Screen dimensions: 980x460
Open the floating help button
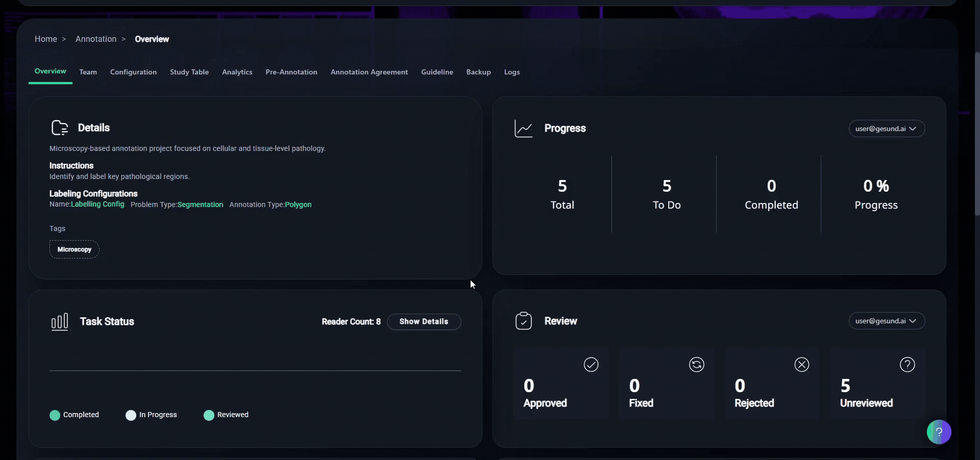939,432
